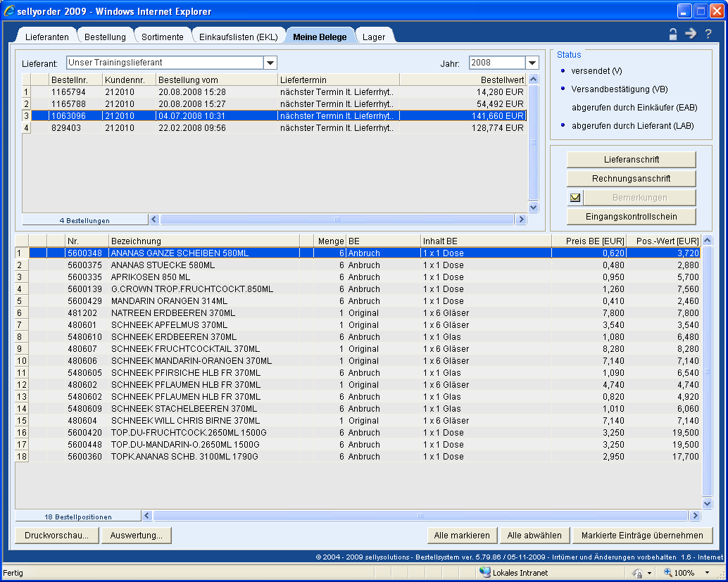Open help via the question mark icon
The width and height of the screenshot is (728, 582).
708,34
